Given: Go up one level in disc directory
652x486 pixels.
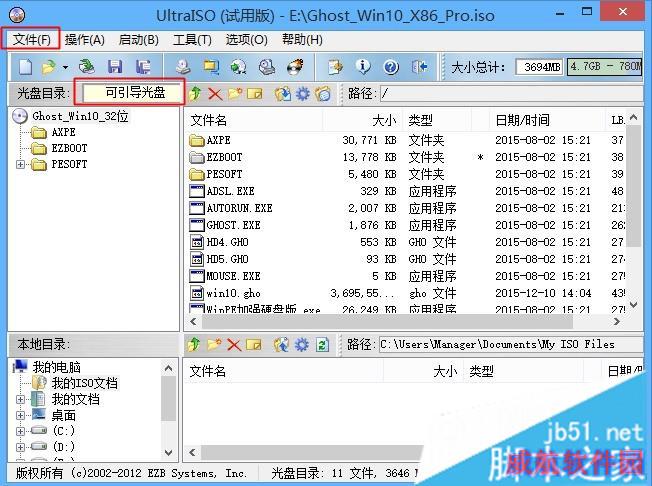Looking at the screenshot, I should point(195,94).
